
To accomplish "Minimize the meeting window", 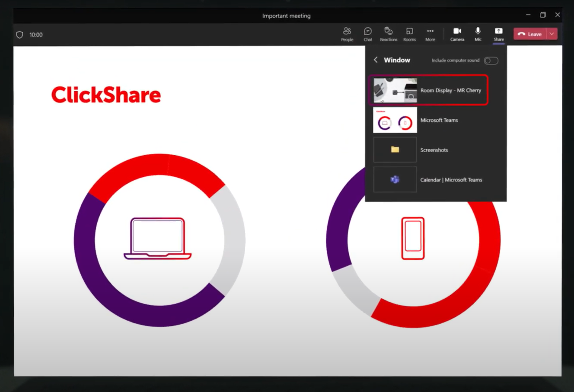I will click(x=528, y=15).
